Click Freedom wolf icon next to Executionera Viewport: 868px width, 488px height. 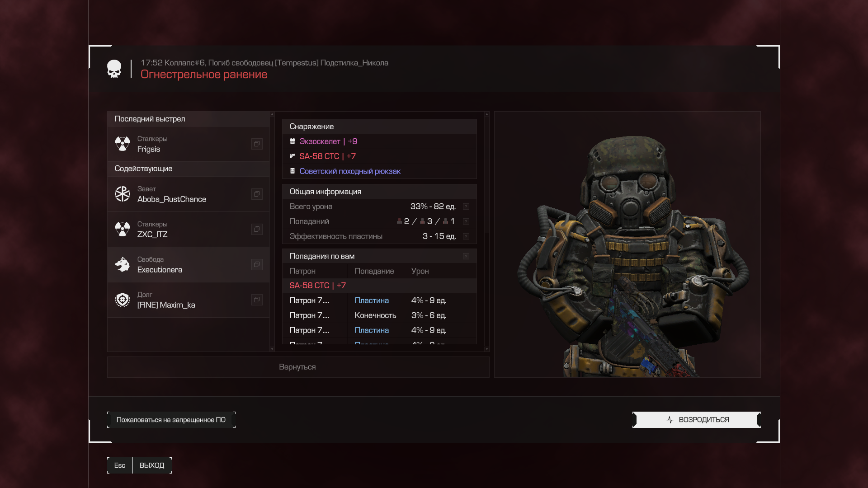click(x=123, y=264)
